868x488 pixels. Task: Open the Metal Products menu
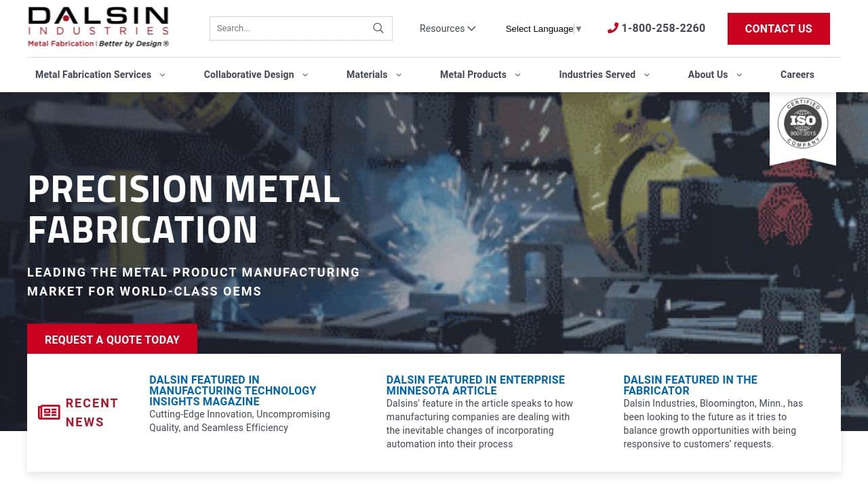(473, 75)
